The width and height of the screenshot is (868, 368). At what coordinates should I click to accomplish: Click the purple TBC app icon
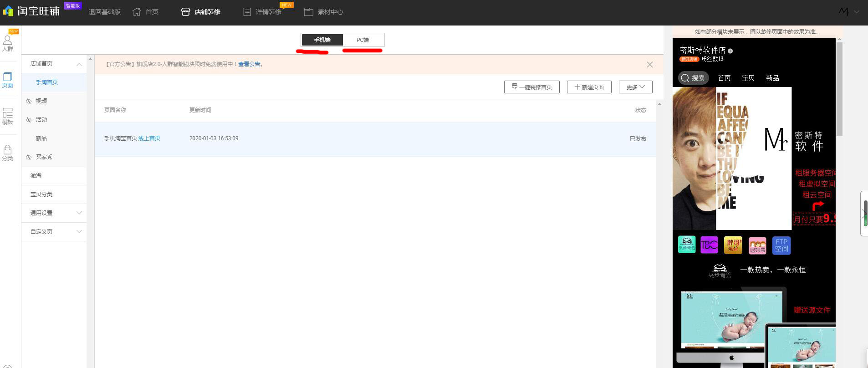click(x=710, y=245)
